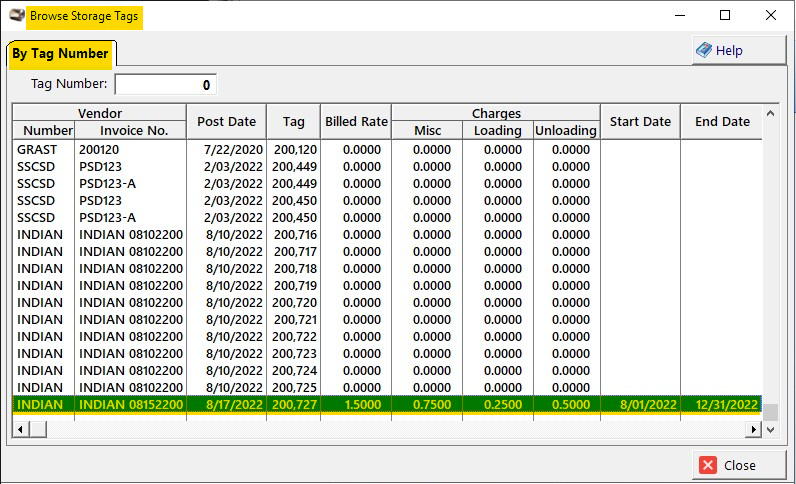Click the Misc charges column header
The height and width of the screenshot is (484, 796).
point(427,131)
